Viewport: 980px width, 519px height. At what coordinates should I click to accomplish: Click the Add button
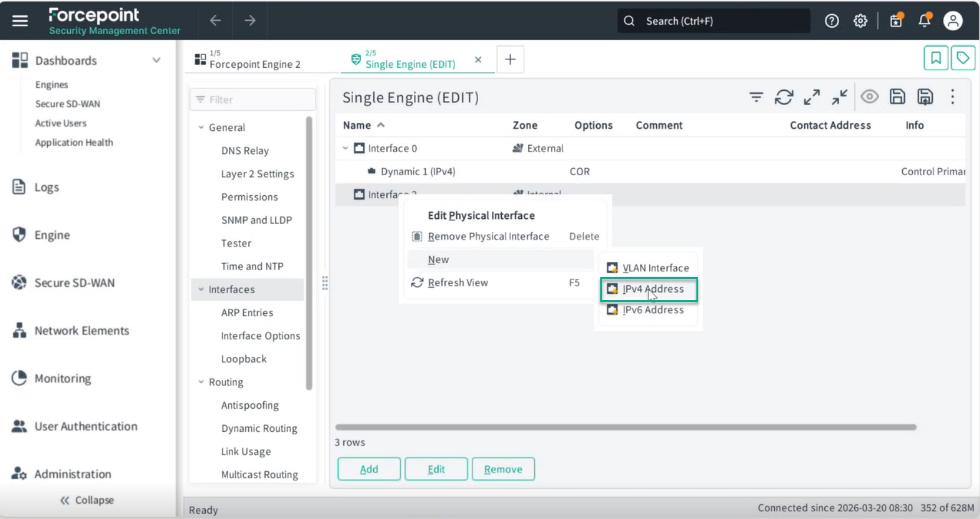(x=369, y=469)
